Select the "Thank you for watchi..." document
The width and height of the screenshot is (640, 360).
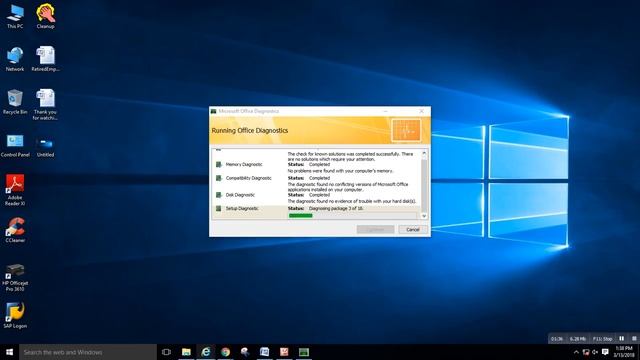click(x=45, y=105)
